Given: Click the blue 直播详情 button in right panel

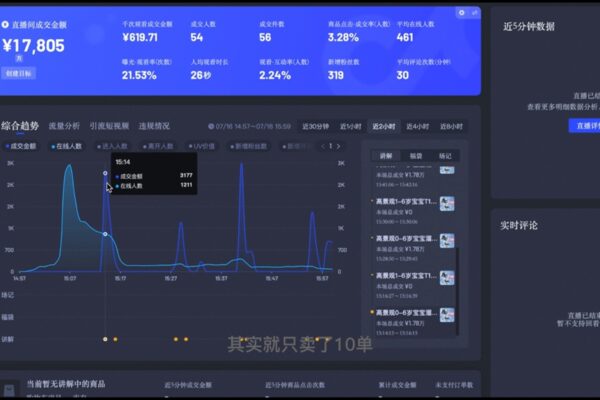Looking at the screenshot, I should click(584, 126).
